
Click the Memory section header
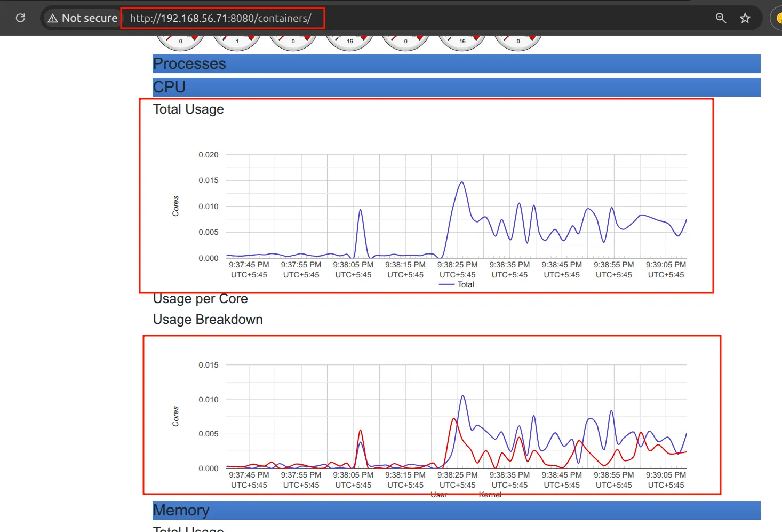coord(456,510)
